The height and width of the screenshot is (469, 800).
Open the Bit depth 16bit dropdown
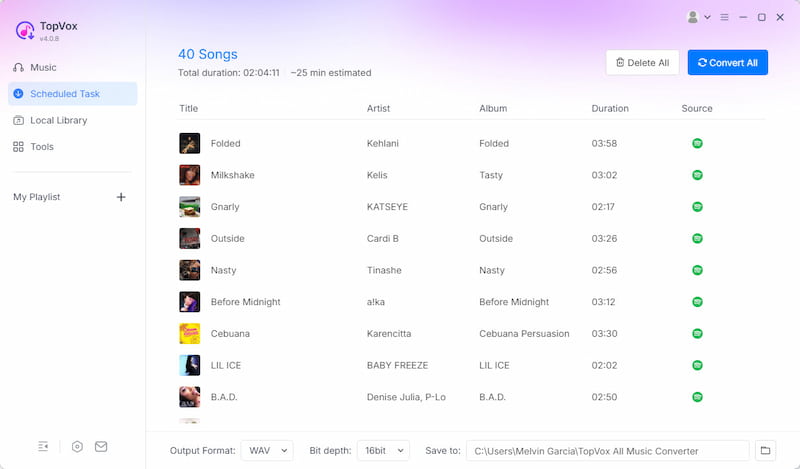383,451
